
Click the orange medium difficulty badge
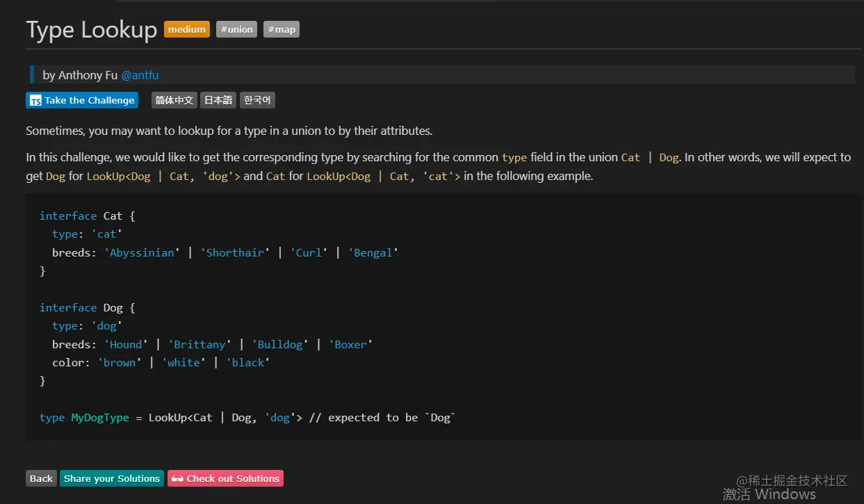coord(187,29)
